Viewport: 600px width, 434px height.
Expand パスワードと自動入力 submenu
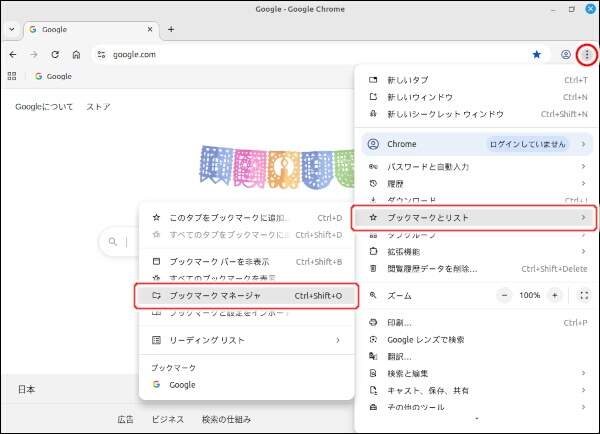[x=478, y=166]
